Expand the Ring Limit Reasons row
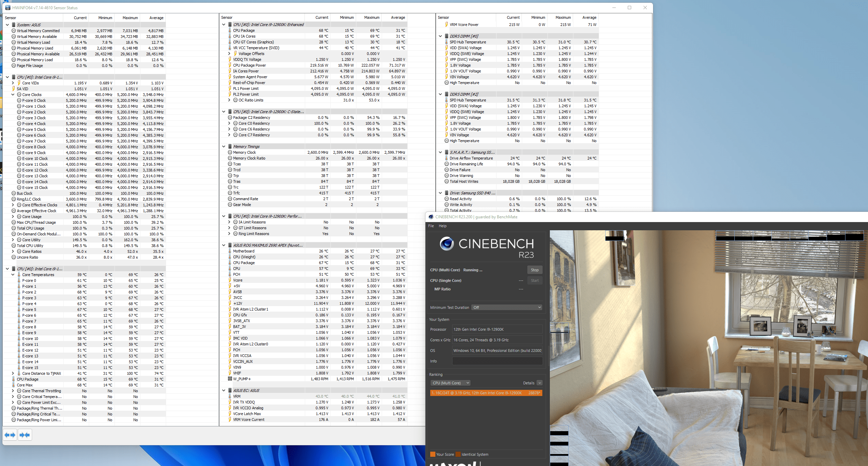This screenshot has width=868, height=466. click(229, 234)
